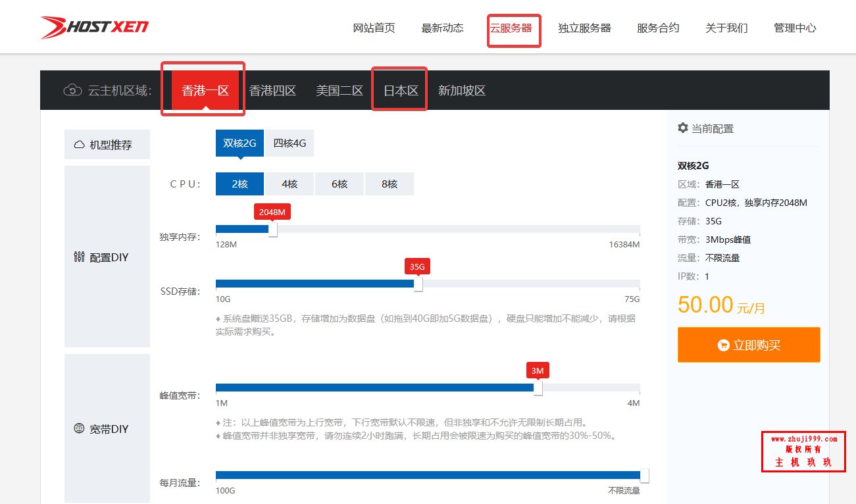Click the 100G traffic minimum label

tap(226, 491)
